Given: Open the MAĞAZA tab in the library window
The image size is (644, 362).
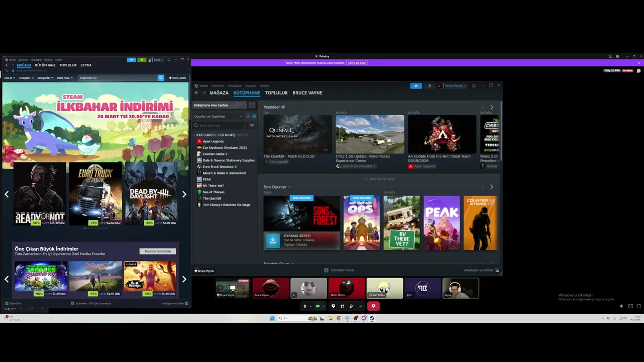Looking at the screenshot, I should 219,93.
